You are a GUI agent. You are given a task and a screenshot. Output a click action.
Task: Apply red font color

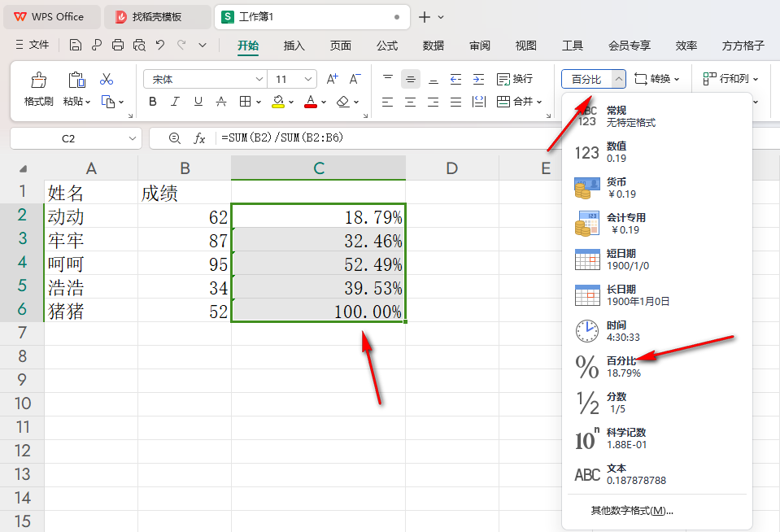click(x=311, y=102)
